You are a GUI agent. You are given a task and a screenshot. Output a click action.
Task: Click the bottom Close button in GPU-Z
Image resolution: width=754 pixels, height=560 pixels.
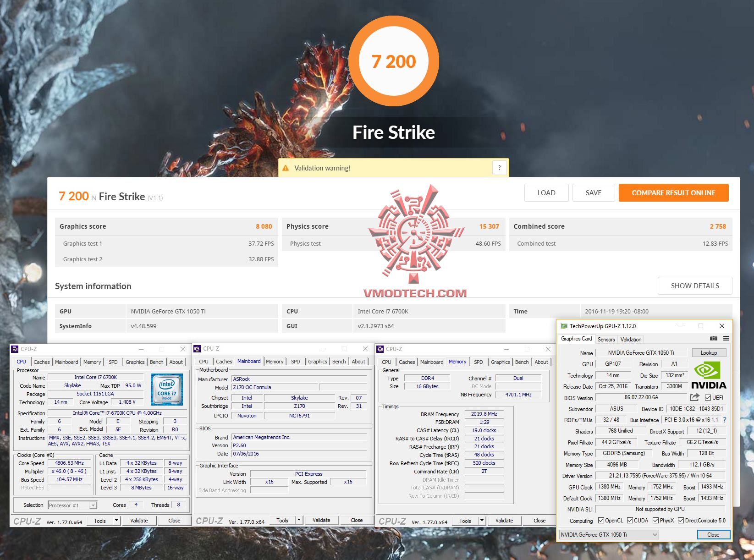coord(713,534)
